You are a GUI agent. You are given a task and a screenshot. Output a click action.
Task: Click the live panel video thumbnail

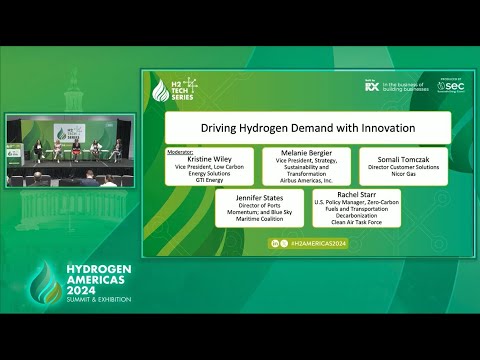(70, 151)
